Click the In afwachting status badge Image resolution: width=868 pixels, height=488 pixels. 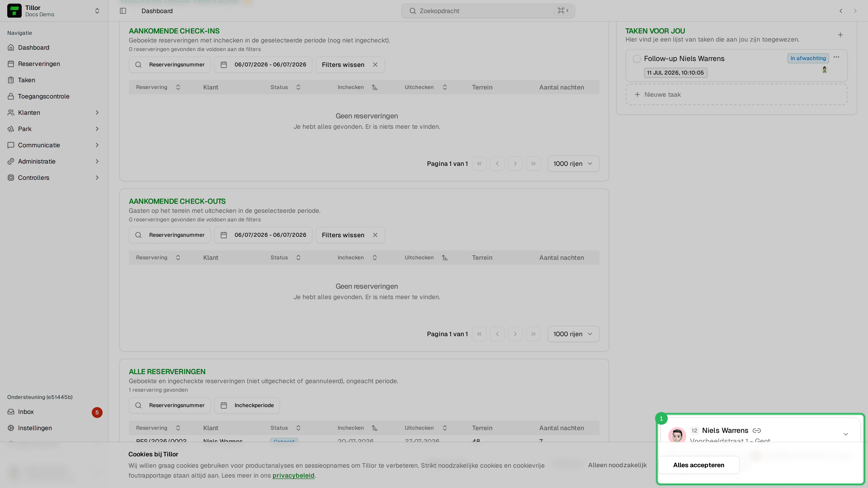pos(808,58)
